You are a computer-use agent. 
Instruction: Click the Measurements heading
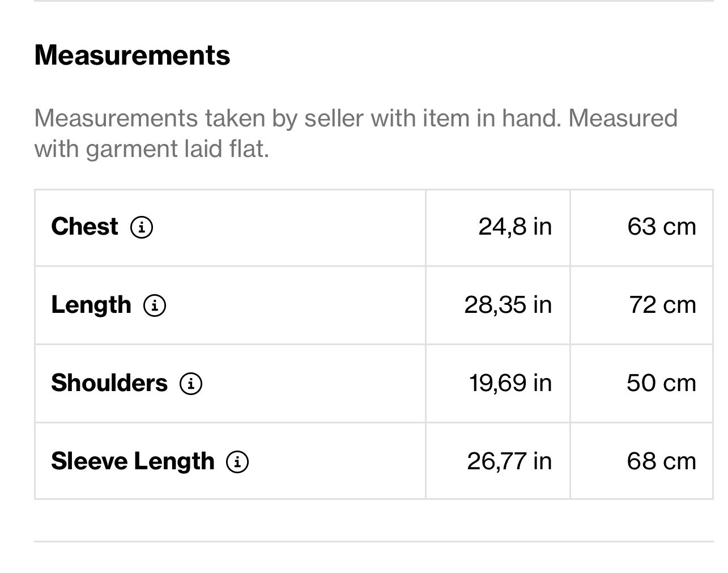(x=132, y=56)
